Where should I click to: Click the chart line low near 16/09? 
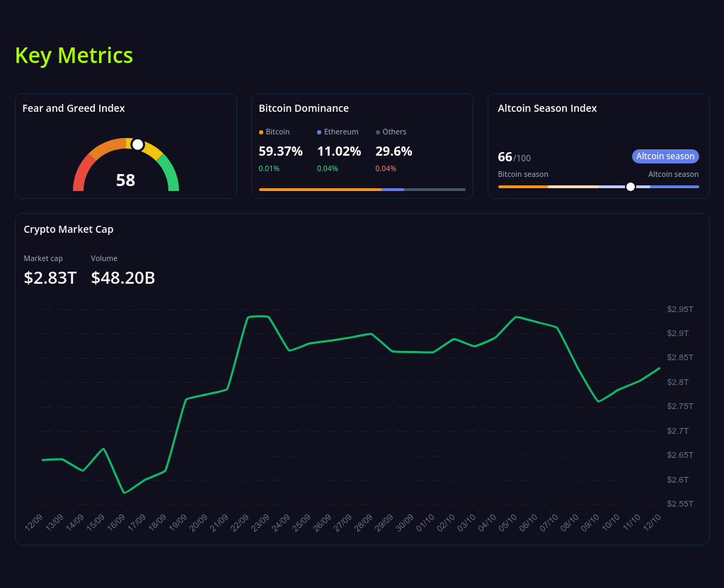pyautogui.click(x=125, y=493)
